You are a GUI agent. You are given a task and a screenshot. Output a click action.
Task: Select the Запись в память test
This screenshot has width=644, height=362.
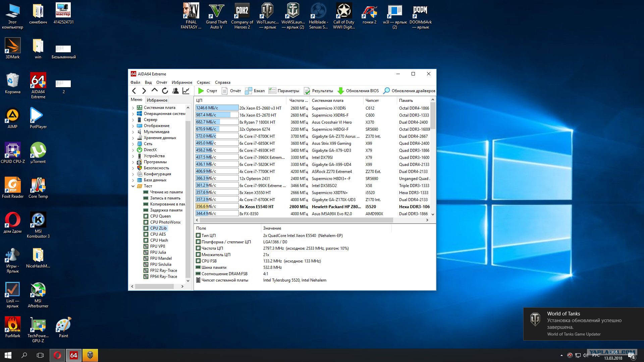[x=165, y=198]
